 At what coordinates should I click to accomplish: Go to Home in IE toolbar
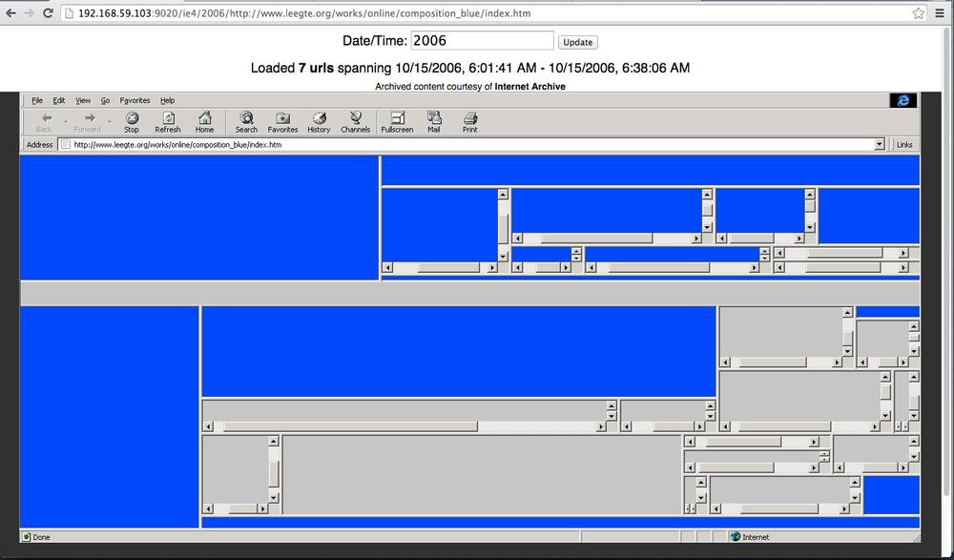tap(204, 122)
